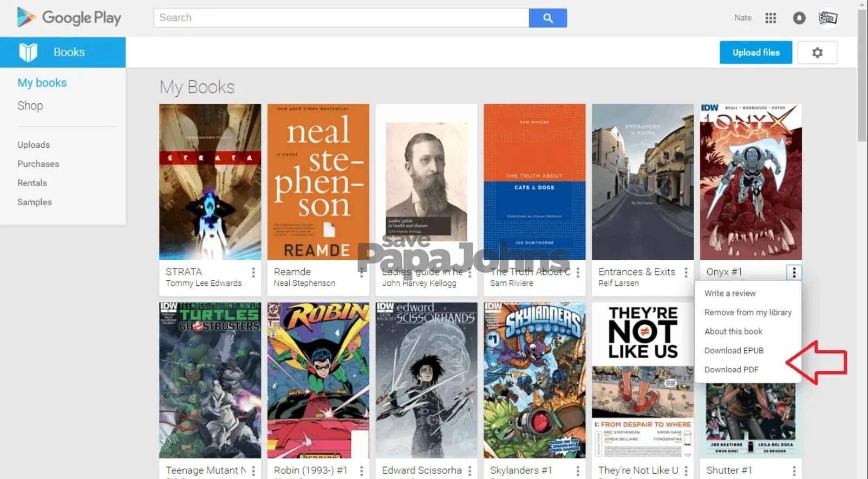Open the account profile picture
This screenshot has height=479, width=868.
(x=827, y=18)
